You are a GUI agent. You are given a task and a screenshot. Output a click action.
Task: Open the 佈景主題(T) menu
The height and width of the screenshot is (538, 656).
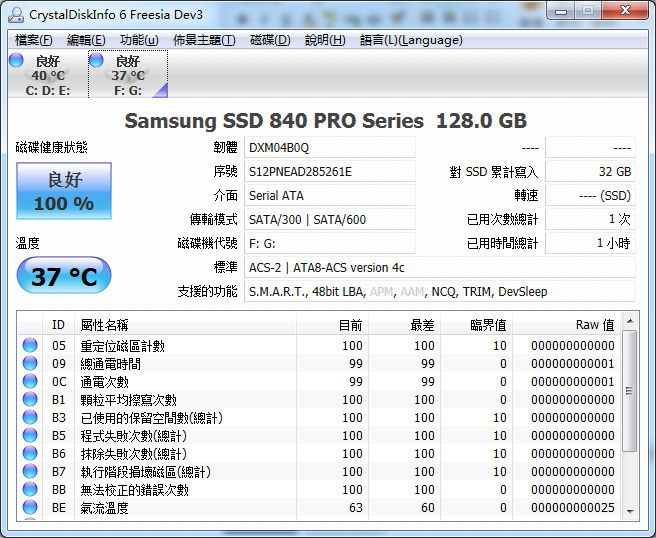coord(204,40)
